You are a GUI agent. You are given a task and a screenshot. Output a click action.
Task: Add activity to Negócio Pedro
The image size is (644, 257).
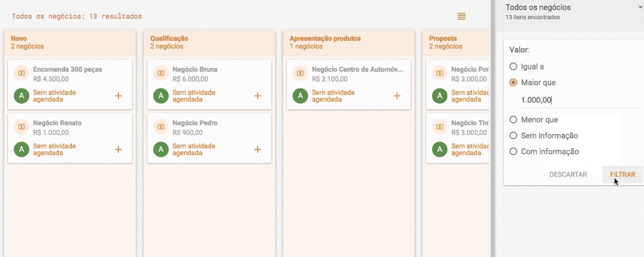258,149
